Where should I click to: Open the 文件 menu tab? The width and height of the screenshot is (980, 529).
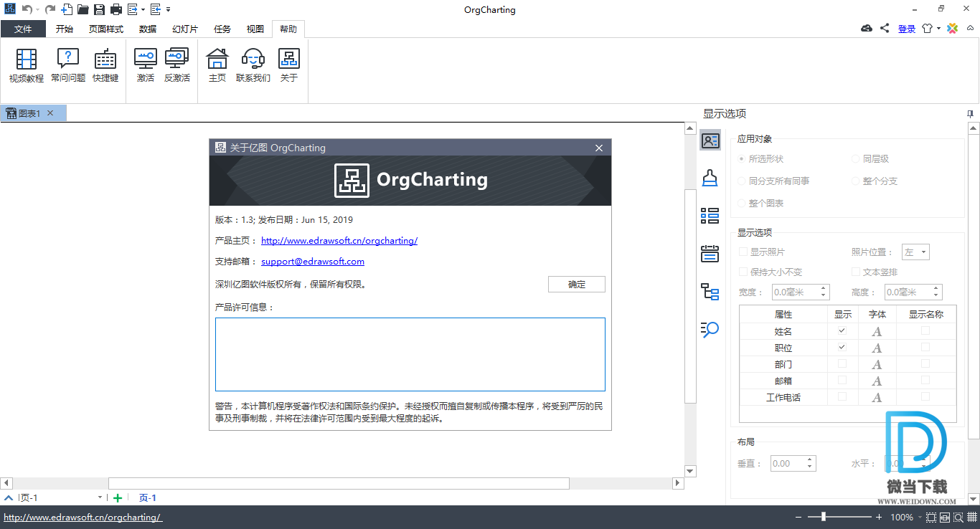(23, 29)
